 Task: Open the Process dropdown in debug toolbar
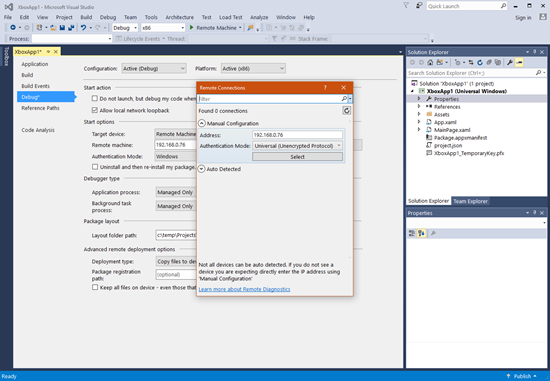(x=72, y=39)
